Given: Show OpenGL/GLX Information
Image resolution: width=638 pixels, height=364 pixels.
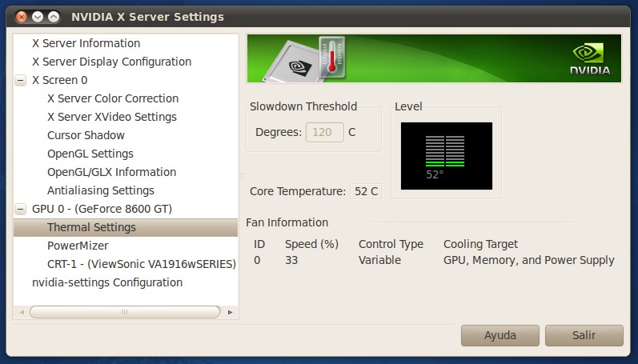Looking at the screenshot, I should pyautogui.click(x=111, y=172).
